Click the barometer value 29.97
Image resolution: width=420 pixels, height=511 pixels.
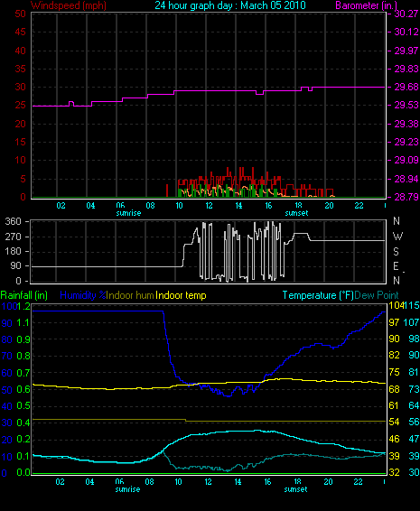406,51
